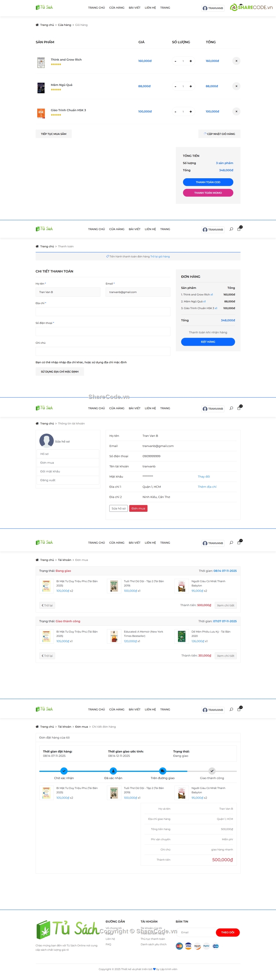Click TRANVANB account button in cart page header
The height and width of the screenshot is (980, 276).
pyautogui.click(x=213, y=8)
